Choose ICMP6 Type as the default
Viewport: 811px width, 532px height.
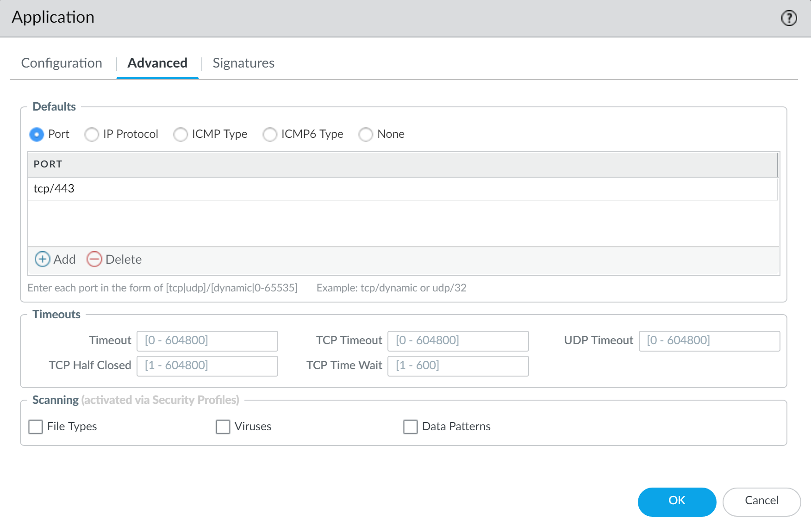tap(270, 134)
